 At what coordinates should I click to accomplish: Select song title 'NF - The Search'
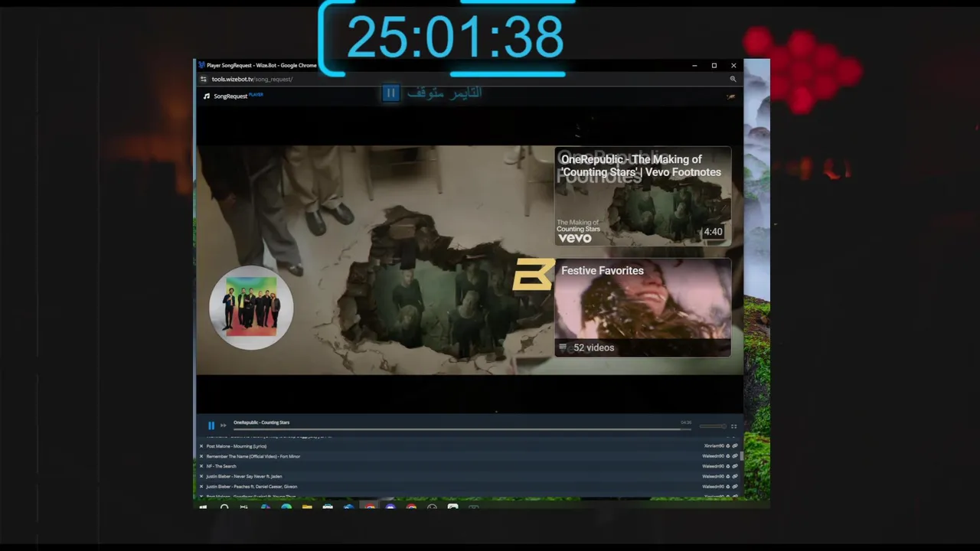pos(221,466)
